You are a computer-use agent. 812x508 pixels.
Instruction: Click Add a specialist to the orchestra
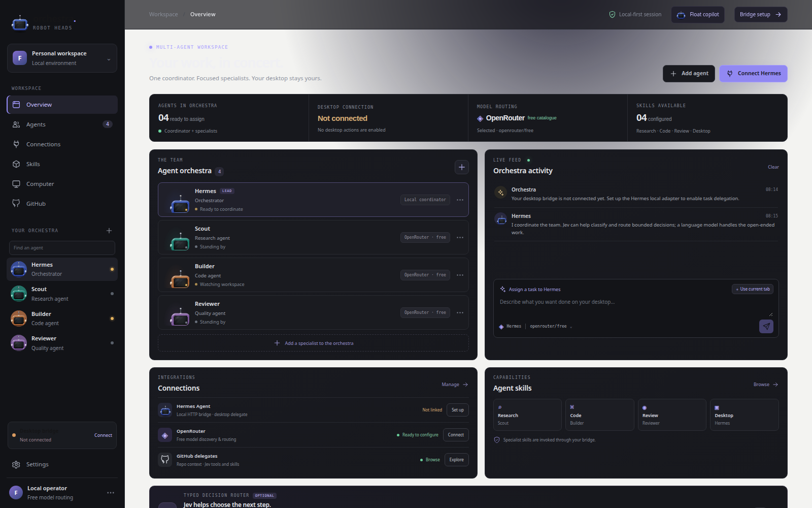pos(313,343)
